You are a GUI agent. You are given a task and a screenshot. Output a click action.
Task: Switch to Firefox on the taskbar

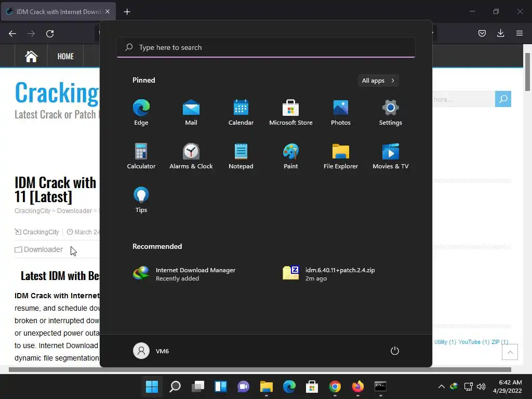357,387
